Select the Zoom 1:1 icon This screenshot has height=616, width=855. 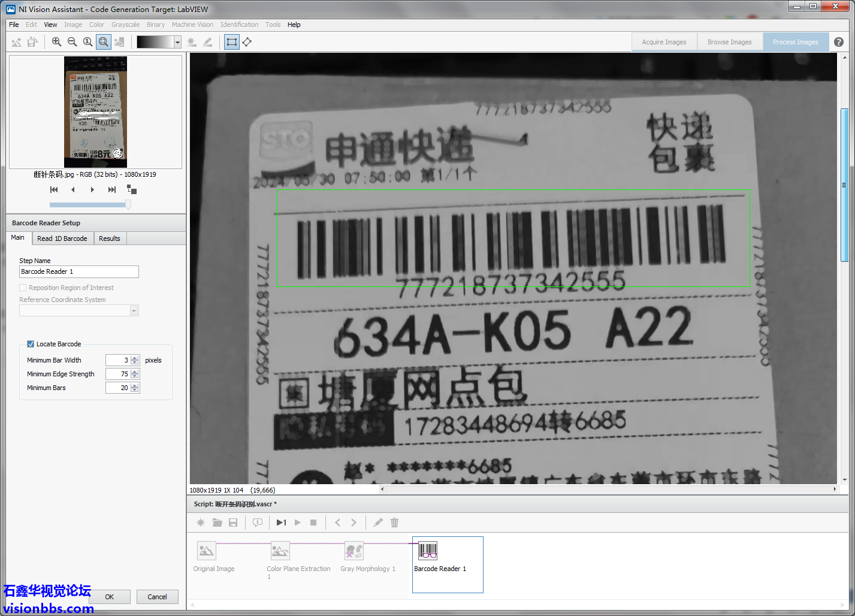[87, 42]
